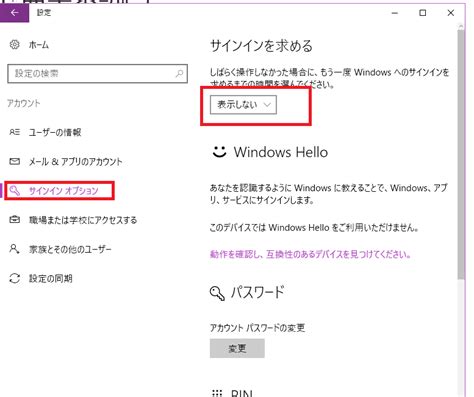Select the ホーム label in sidebar
The height and width of the screenshot is (397, 474).
[x=39, y=45]
